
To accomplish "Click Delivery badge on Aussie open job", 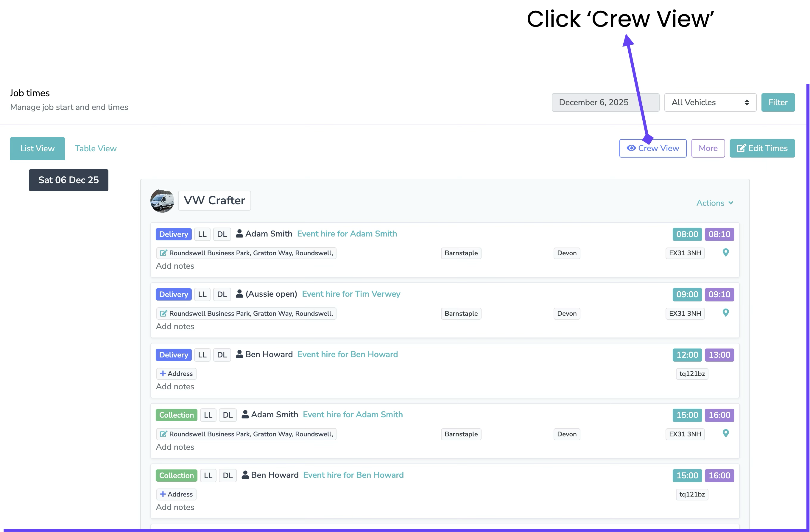I will pos(174,294).
